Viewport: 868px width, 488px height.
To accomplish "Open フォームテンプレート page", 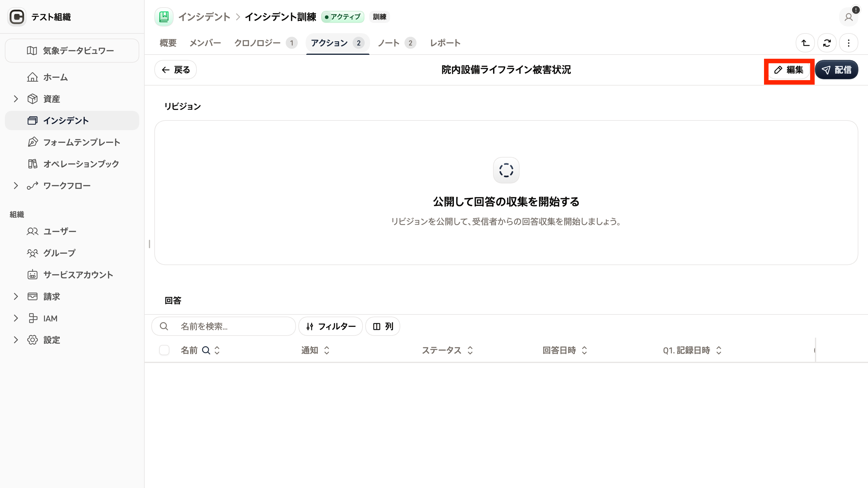I will [72, 142].
